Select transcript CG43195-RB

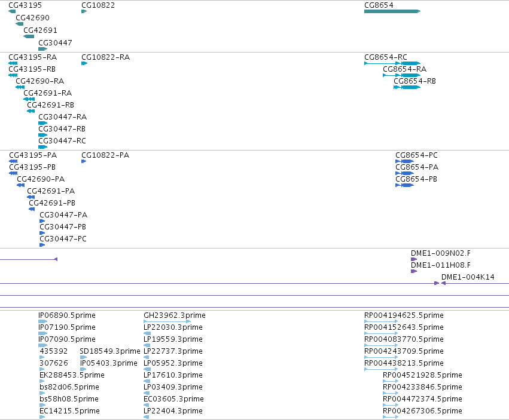[32, 69]
